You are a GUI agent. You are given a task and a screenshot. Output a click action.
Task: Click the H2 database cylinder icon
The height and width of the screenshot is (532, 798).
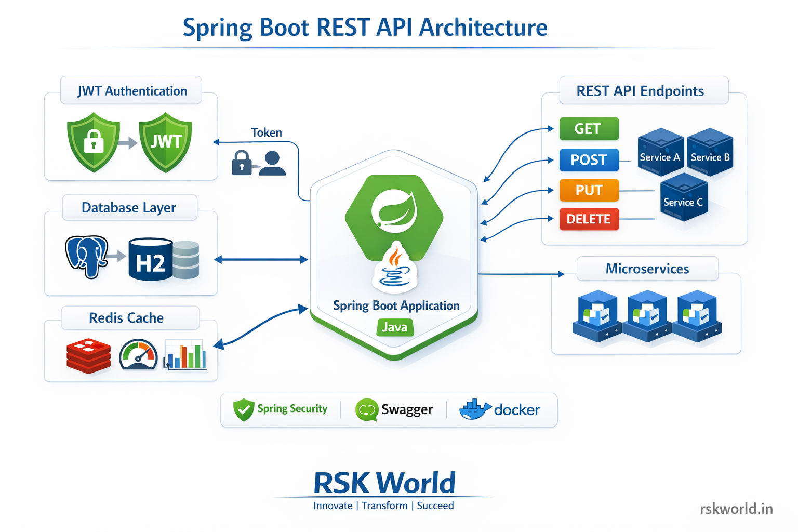150,258
